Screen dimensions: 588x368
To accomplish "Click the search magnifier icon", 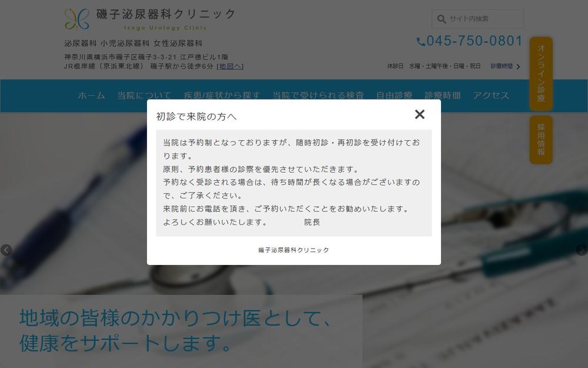I will 442,19.
